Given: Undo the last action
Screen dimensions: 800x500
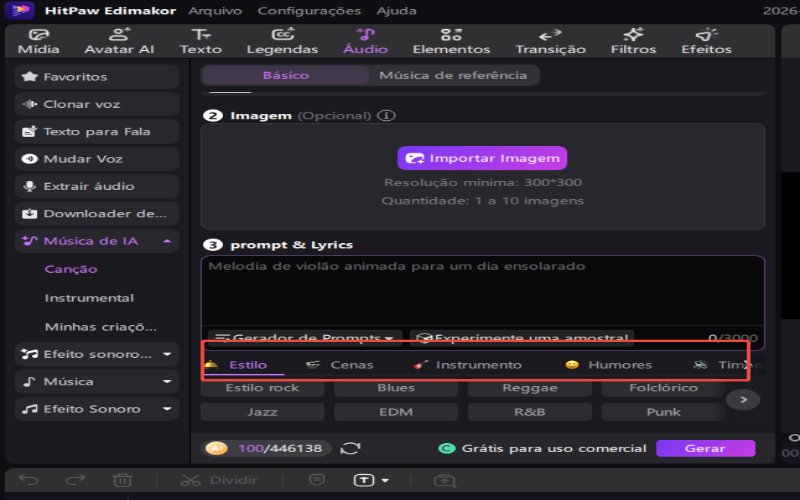Looking at the screenshot, I should coord(29,480).
